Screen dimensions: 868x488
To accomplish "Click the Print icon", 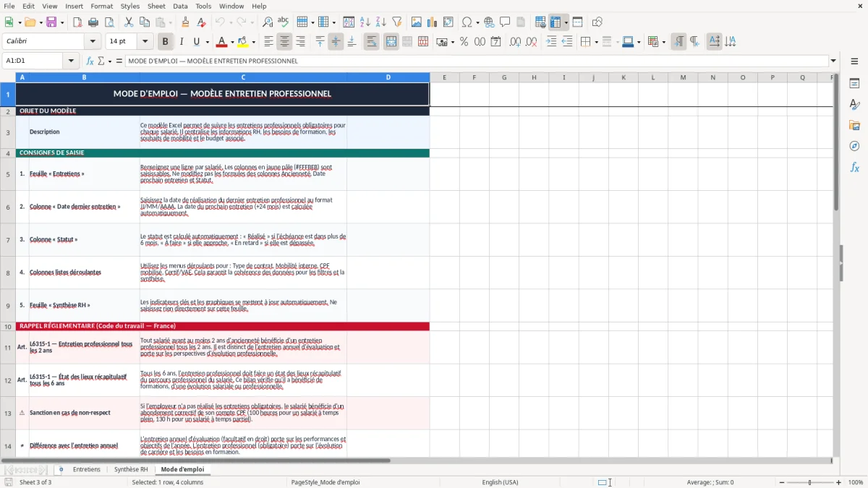I will click(93, 22).
